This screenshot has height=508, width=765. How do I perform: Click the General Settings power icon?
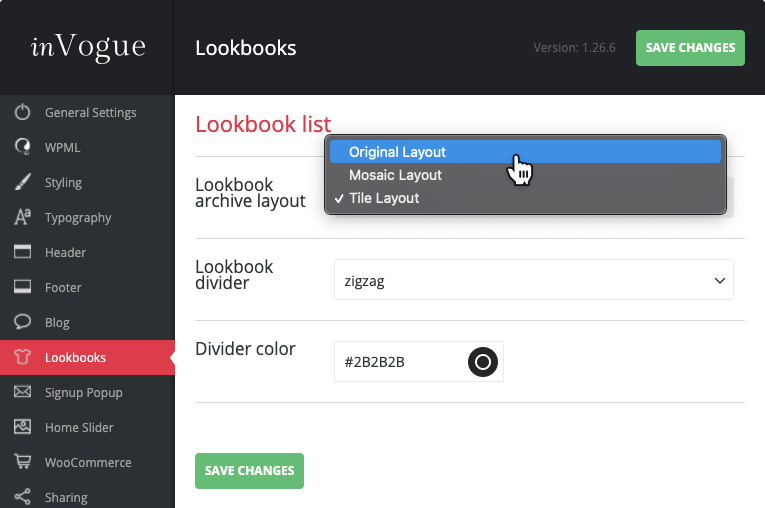22,113
